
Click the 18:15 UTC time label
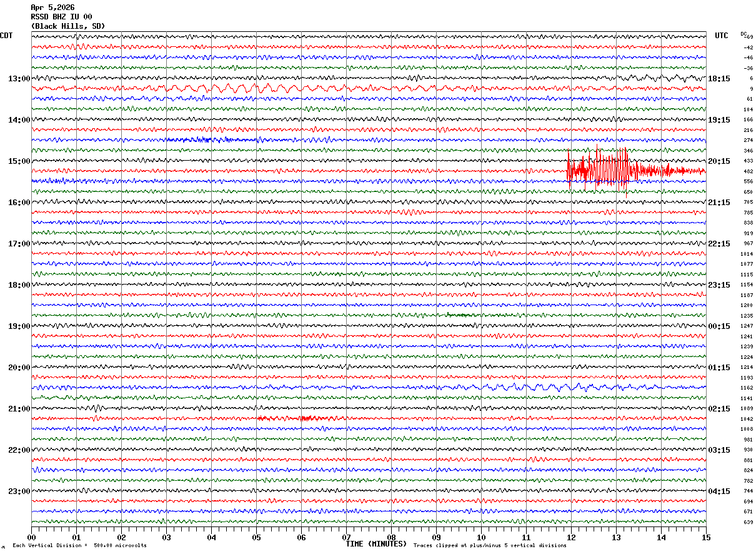(719, 79)
